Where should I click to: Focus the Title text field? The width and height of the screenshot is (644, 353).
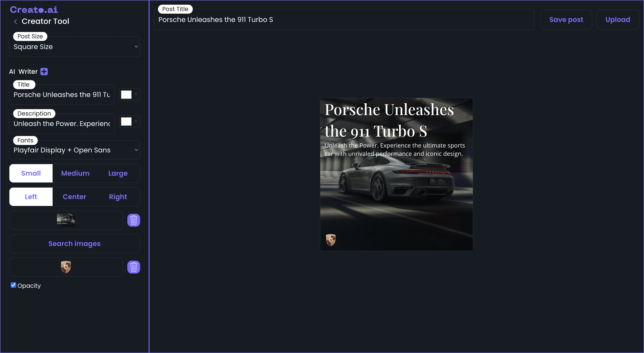tap(62, 95)
